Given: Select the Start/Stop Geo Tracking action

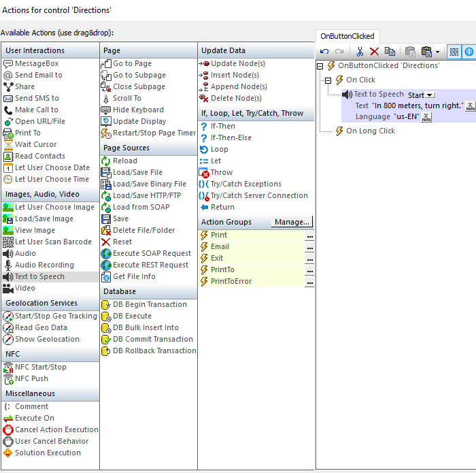Looking at the screenshot, I should pyautogui.click(x=56, y=316).
